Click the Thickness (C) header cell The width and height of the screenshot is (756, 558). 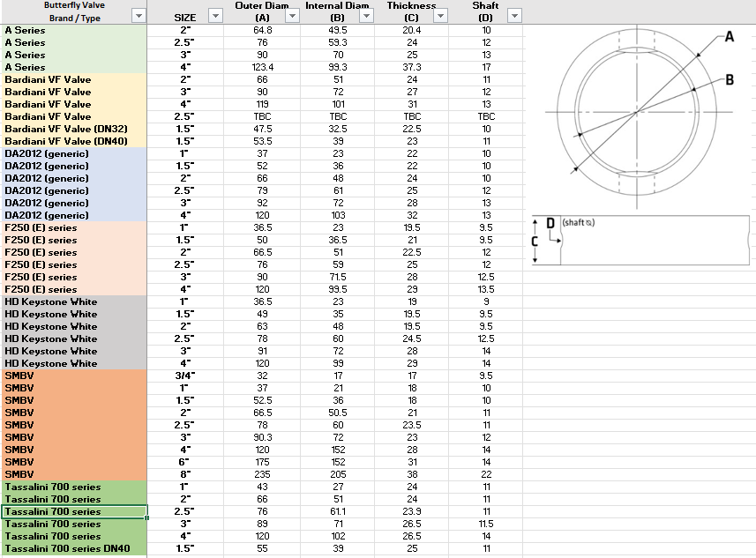click(x=411, y=11)
